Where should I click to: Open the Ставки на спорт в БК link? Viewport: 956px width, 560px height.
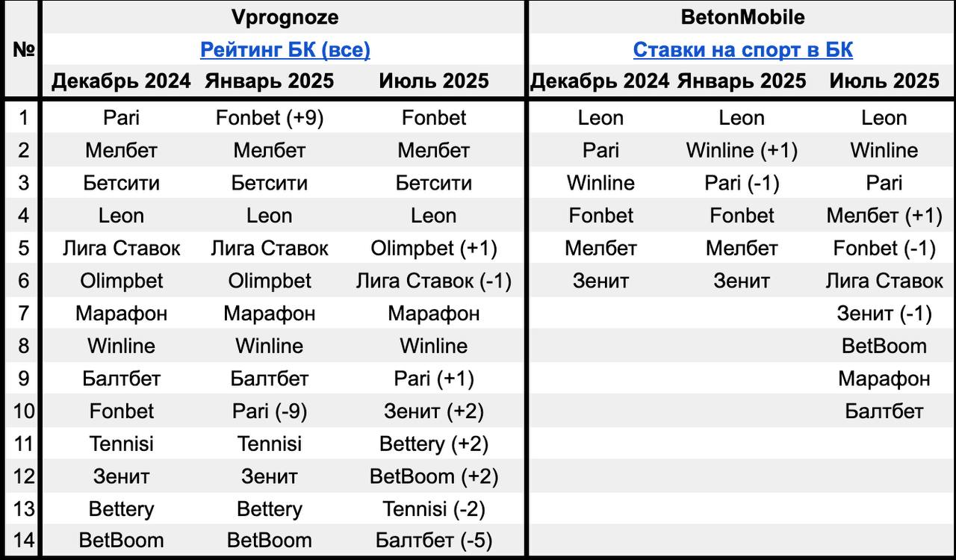[x=743, y=50]
